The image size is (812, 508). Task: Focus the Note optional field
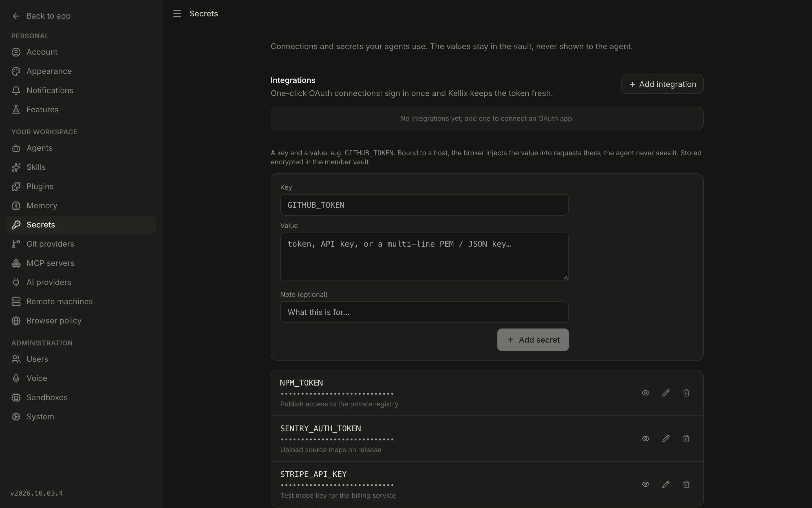(x=424, y=312)
